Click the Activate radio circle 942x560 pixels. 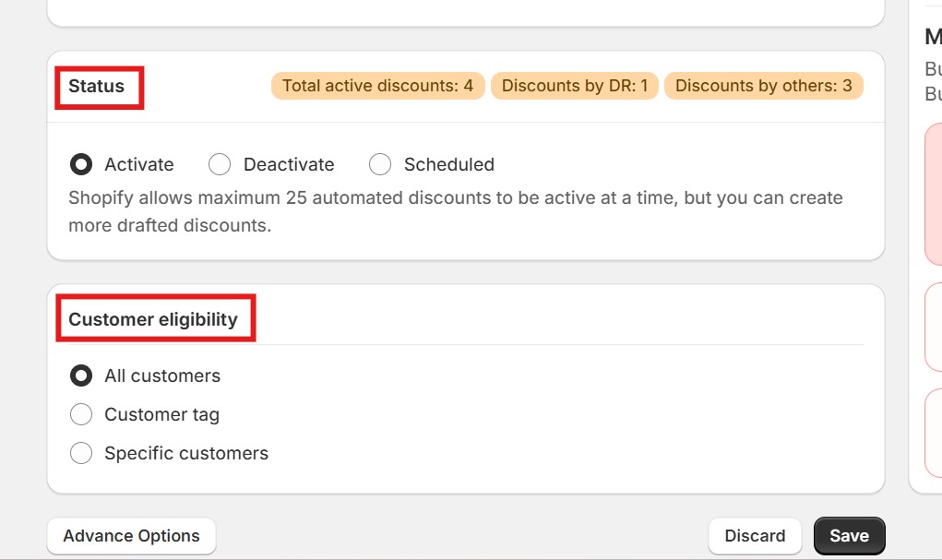coord(81,164)
